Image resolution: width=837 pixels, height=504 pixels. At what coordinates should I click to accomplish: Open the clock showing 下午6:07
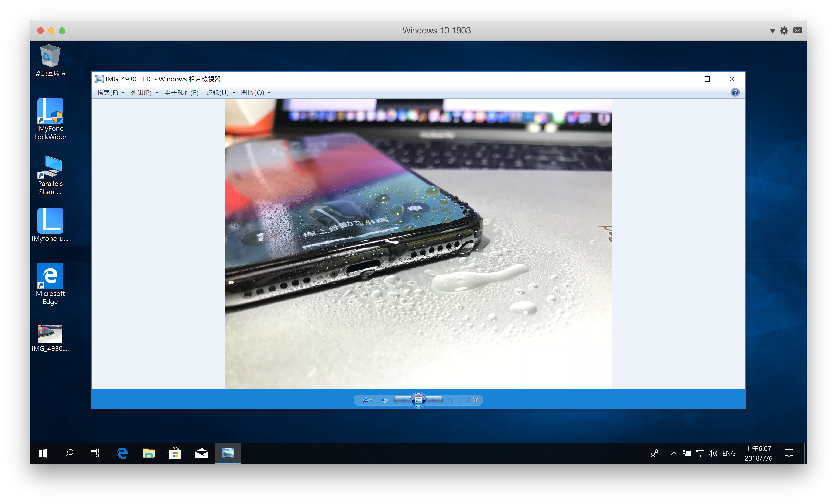click(758, 453)
